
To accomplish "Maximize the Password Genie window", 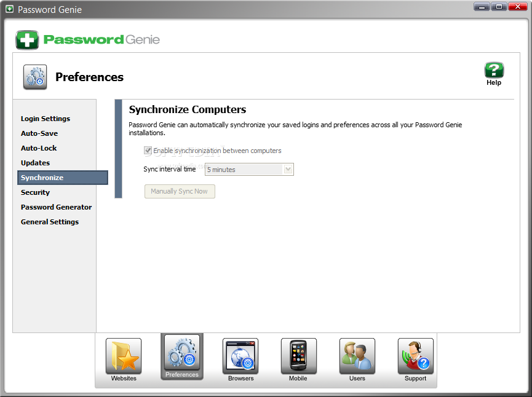I will pos(499,6).
